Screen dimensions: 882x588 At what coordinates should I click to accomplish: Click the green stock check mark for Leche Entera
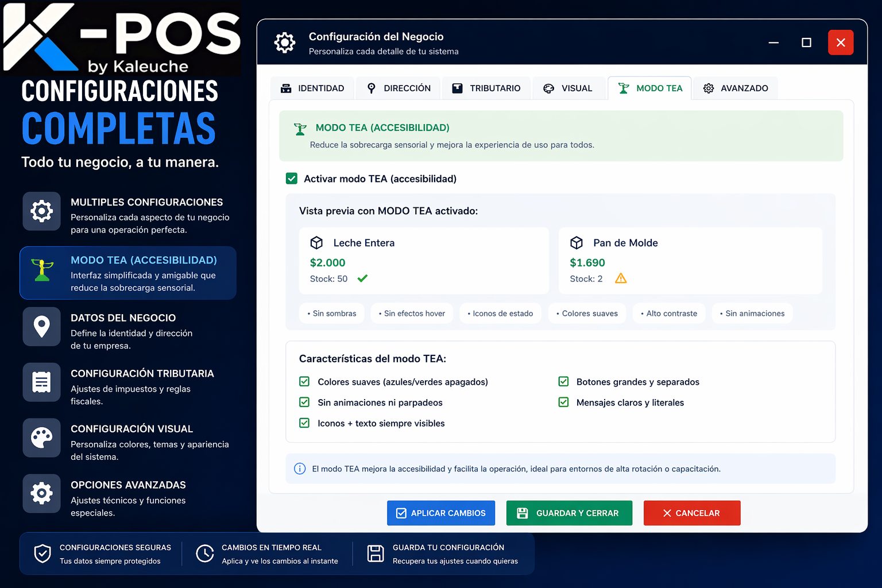click(362, 278)
